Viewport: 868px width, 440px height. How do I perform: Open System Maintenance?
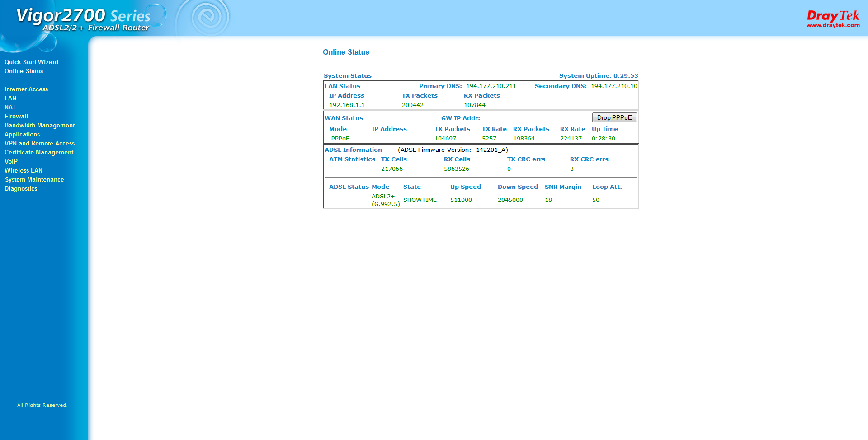(x=34, y=179)
